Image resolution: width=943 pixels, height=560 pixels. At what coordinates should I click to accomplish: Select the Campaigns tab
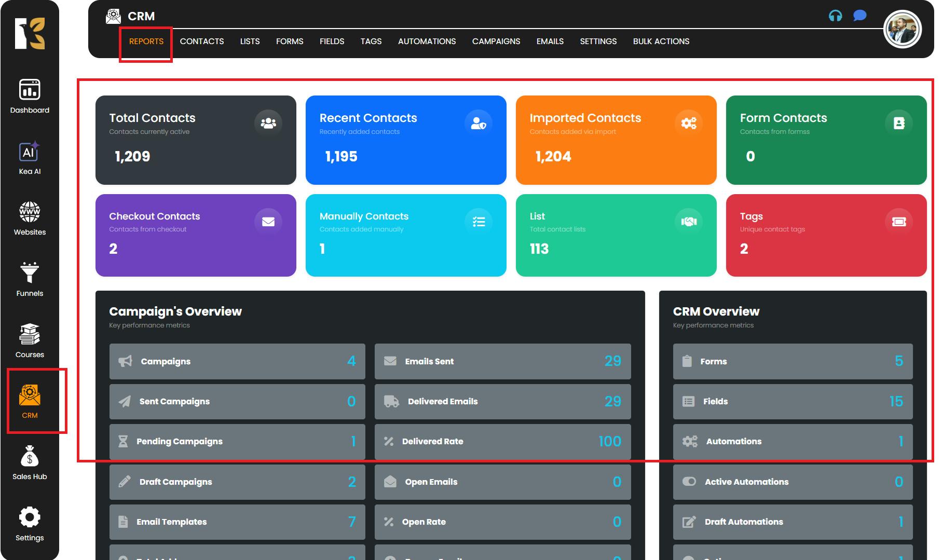click(x=496, y=42)
